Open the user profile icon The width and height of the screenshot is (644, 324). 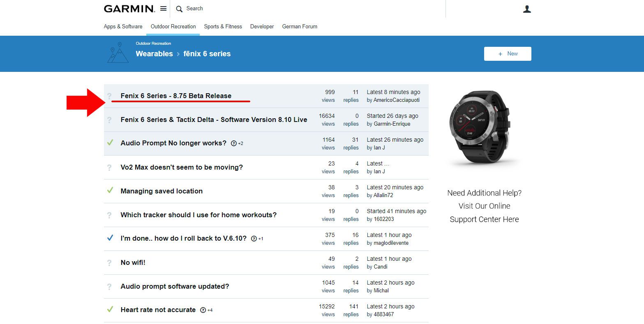pos(527,9)
